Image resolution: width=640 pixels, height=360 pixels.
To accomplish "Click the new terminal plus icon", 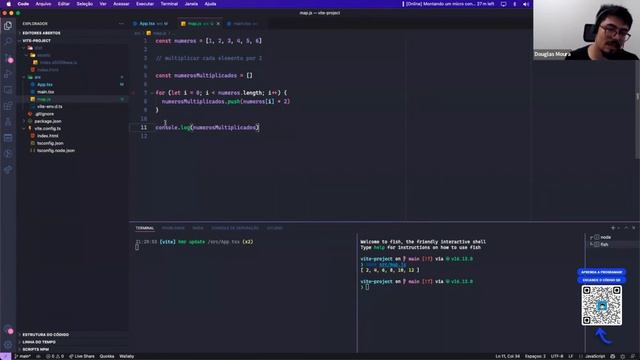I will pyautogui.click(x=613, y=228).
